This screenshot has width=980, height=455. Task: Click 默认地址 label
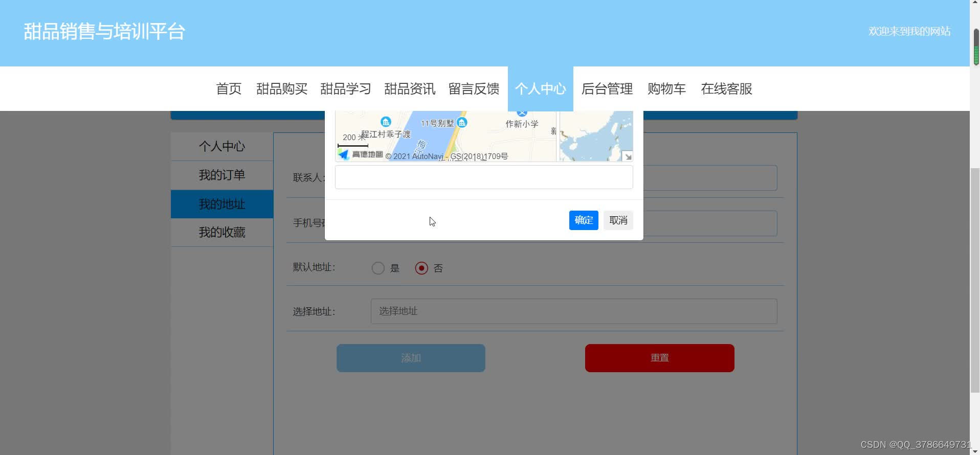click(x=314, y=267)
